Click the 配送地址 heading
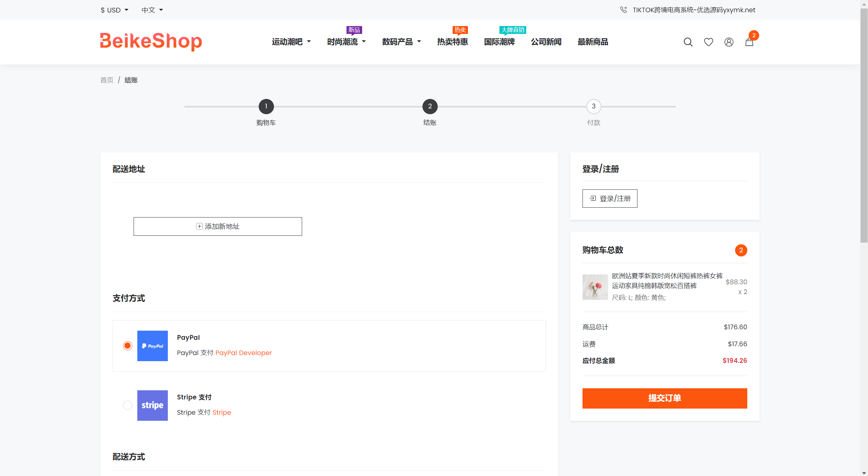The width and height of the screenshot is (868, 476). click(x=129, y=169)
